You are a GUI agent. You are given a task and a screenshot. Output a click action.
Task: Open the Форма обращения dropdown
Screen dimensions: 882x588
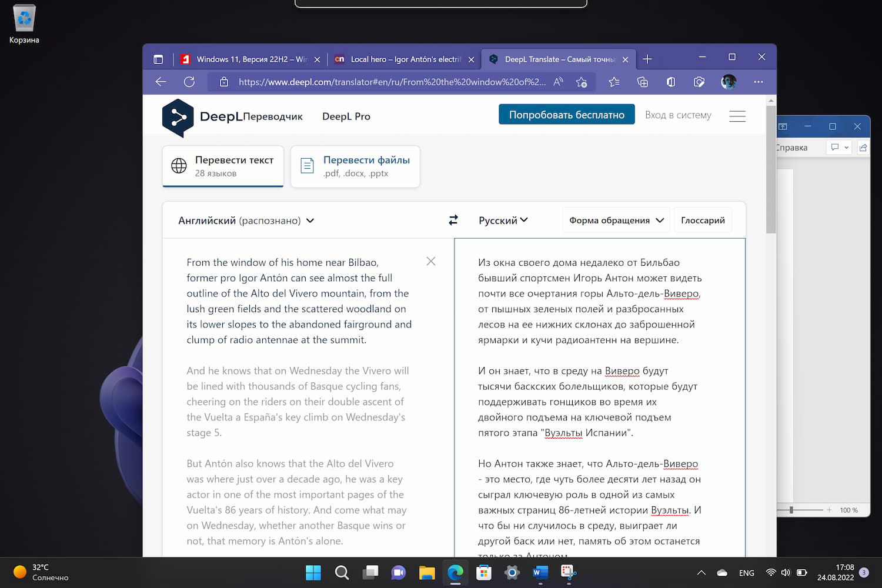tap(617, 220)
